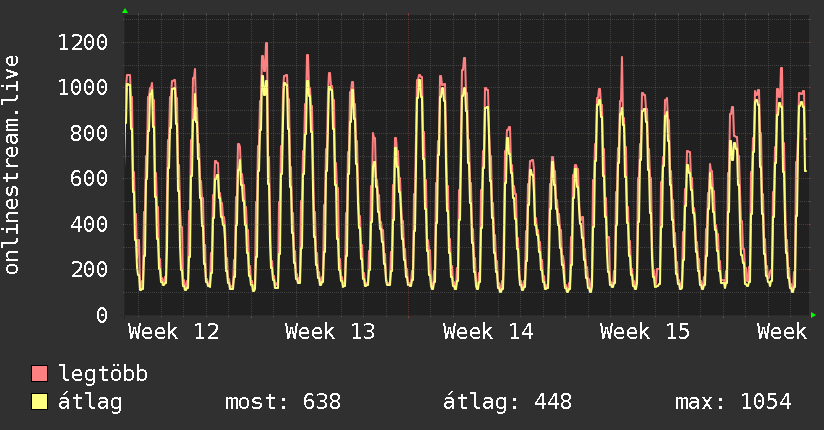Click the Week 12 axis label

(173, 332)
